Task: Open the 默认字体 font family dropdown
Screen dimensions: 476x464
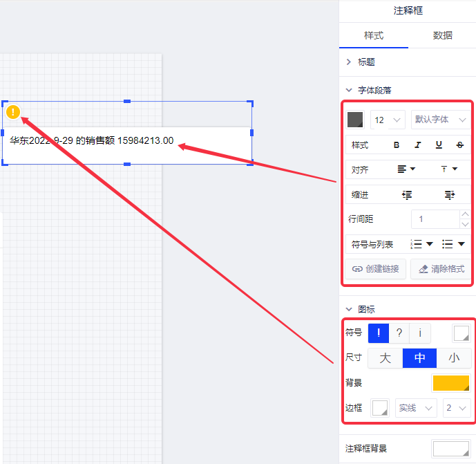Action: (x=440, y=120)
